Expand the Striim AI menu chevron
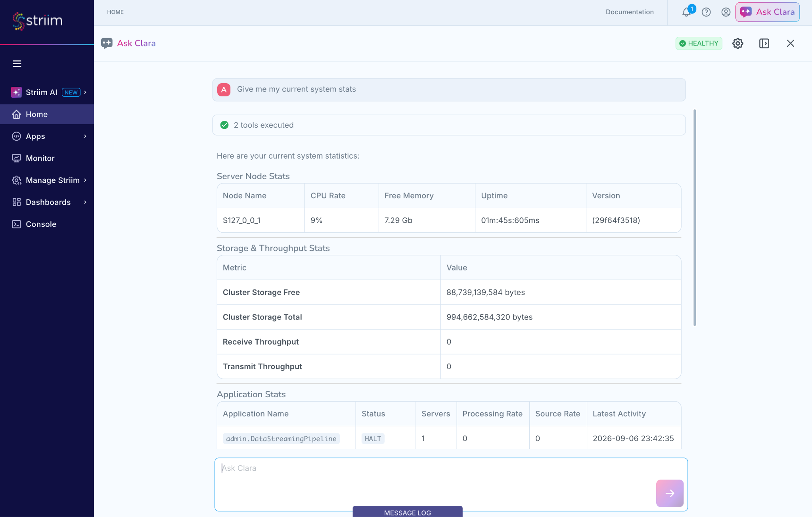 pyautogui.click(x=85, y=92)
